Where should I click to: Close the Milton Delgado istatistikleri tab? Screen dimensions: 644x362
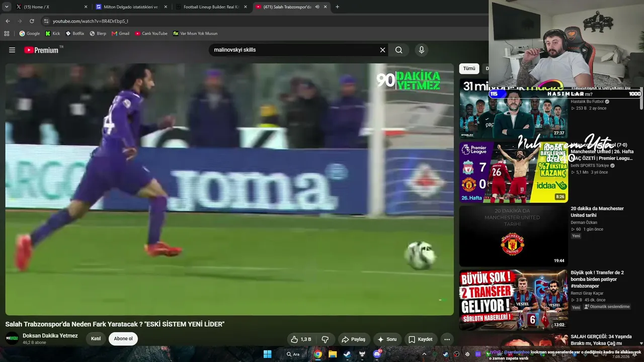point(166,7)
